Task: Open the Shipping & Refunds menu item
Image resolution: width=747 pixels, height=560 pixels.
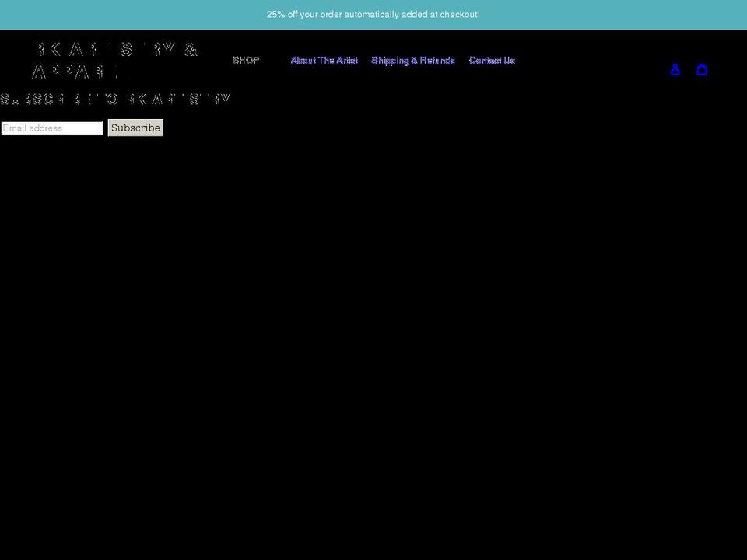Action: click(x=413, y=60)
